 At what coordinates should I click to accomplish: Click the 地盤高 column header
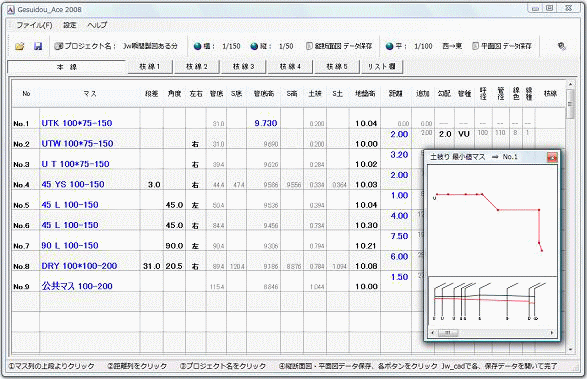click(365, 94)
